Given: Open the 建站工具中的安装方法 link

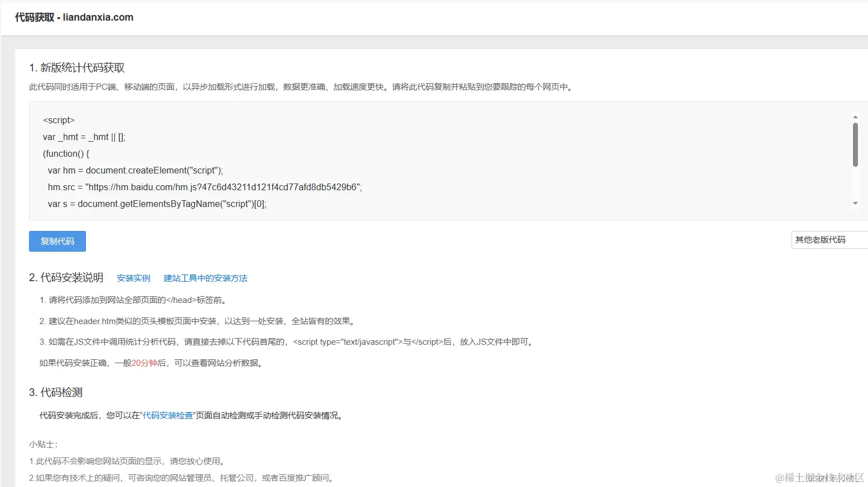Looking at the screenshot, I should (x=205, y=278).
